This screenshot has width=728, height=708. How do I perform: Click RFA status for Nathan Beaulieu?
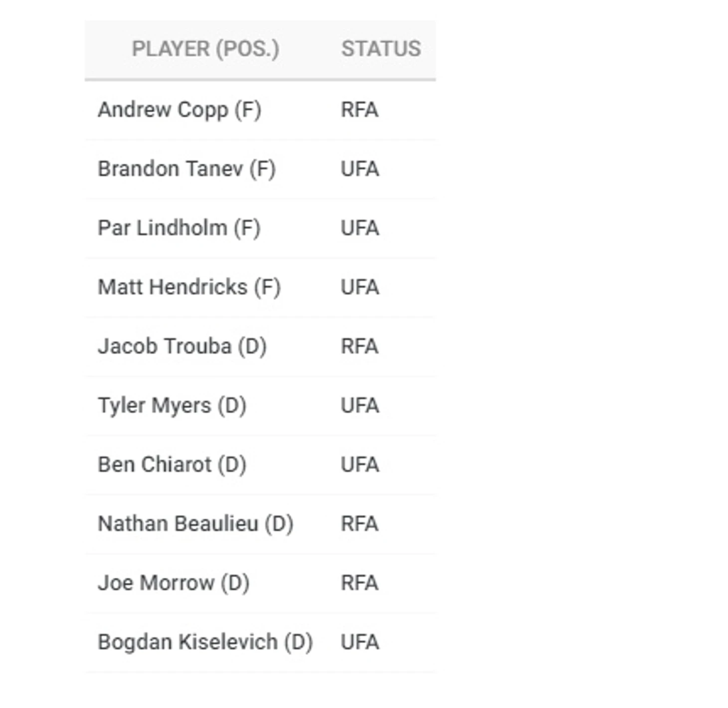pos(360,524)
